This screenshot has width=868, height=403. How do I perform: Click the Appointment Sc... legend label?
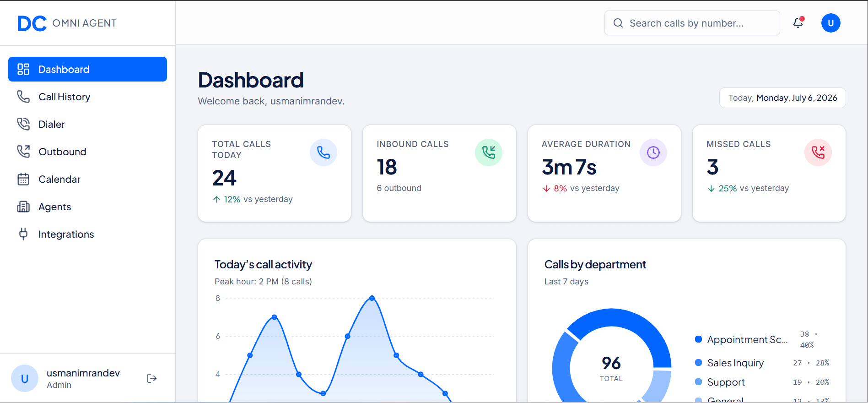[x=747, y=339]
